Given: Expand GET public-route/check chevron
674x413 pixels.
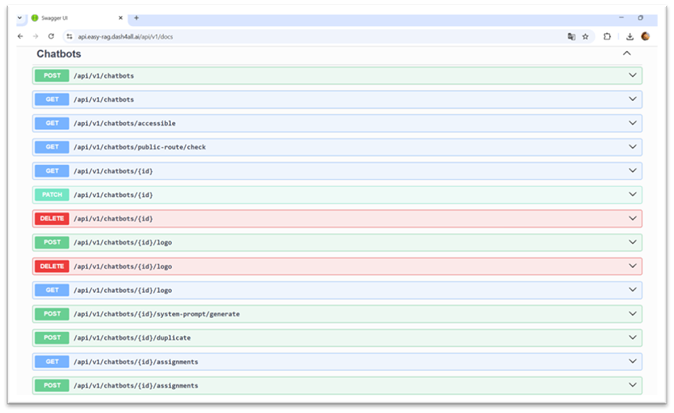Looking at the screenshot, I should pyautogui.click(x=633, y=147).
